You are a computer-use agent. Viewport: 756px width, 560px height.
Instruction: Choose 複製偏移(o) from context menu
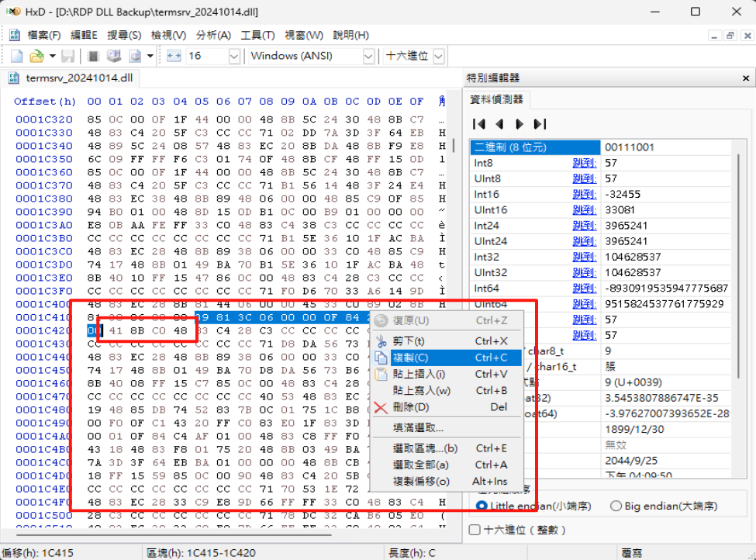point(447,482)
